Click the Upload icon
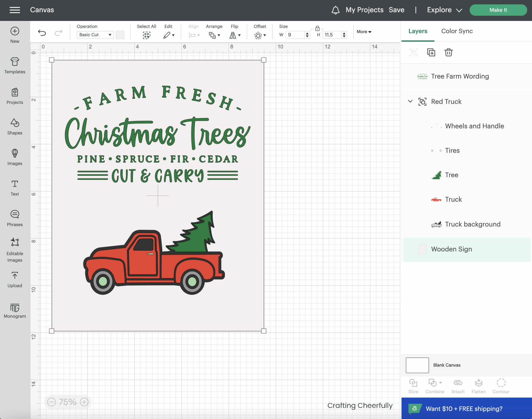Image resolution: width=532 pixels, height=419 pixels. coord(15,279)
